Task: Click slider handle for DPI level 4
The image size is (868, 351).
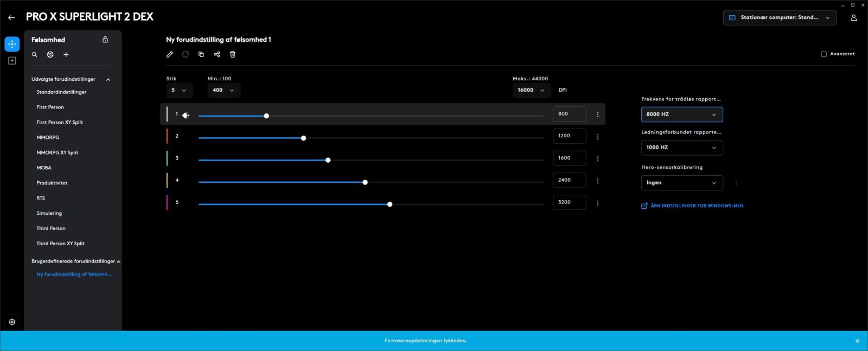Action: click(365, 182)
